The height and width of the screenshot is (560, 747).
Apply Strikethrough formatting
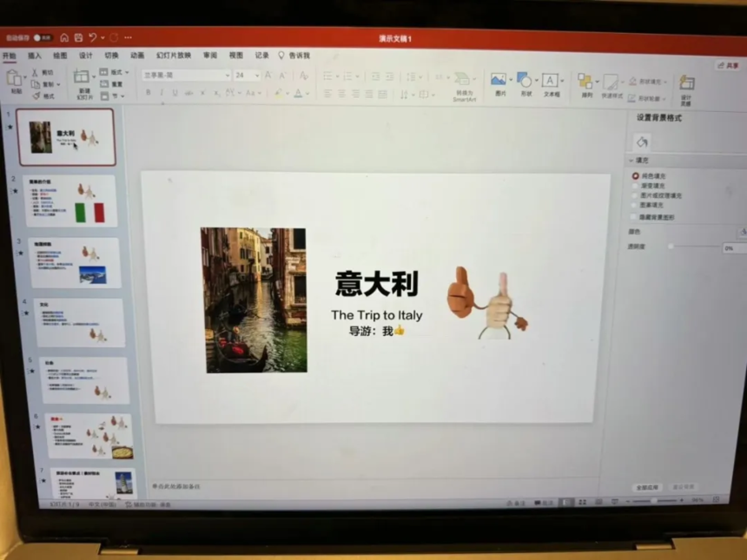tap(188, 93)
